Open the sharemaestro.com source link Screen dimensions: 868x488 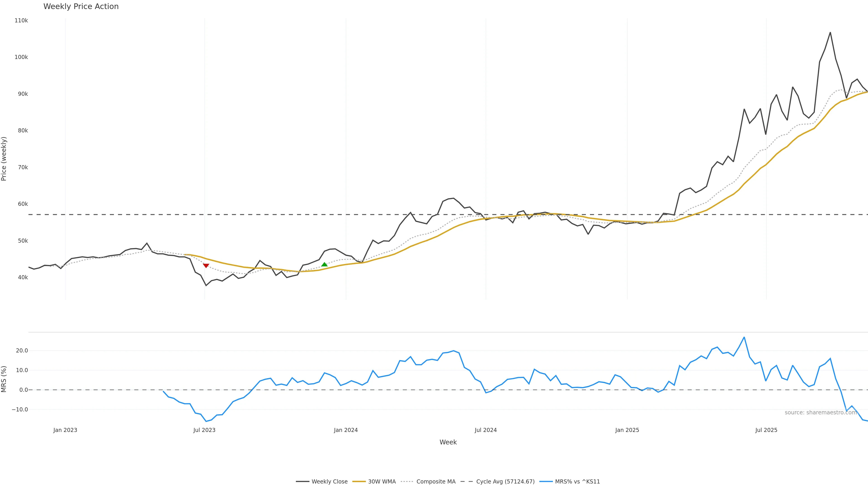pos(821,413)
